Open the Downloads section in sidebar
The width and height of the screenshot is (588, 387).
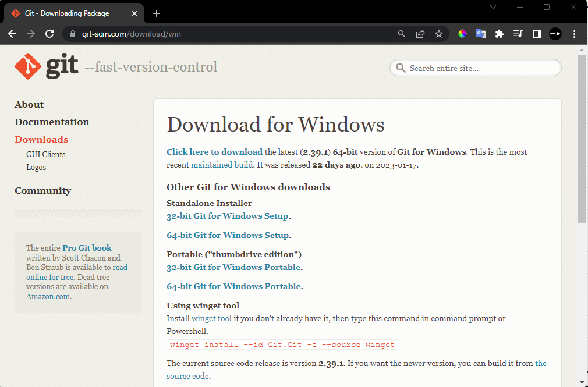tap(41, 140)
